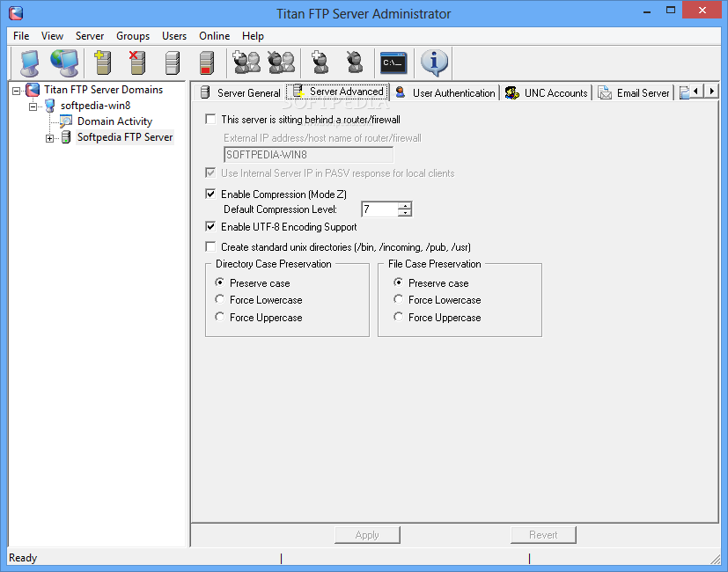
Task: Enable the server behind router/firewall checkbox
Action: click(x=210, y=120)
